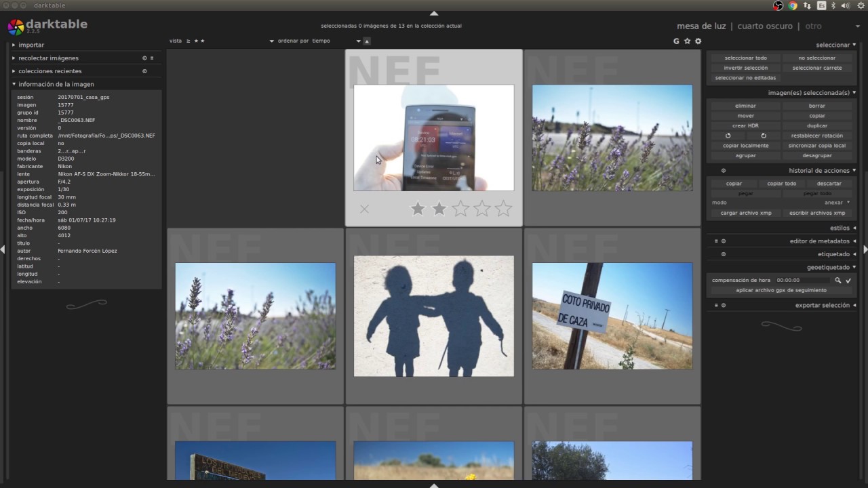This screenshot has width=868, height=488.
Task: Rotate selected images clockwise
Action: point(764,136)
